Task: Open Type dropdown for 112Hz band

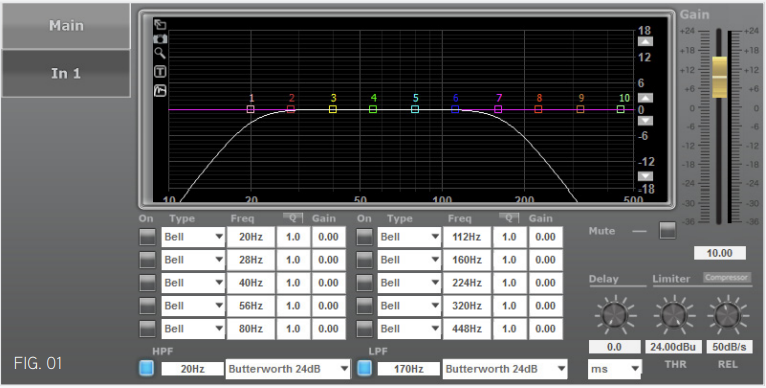Action: pos(409,237)
